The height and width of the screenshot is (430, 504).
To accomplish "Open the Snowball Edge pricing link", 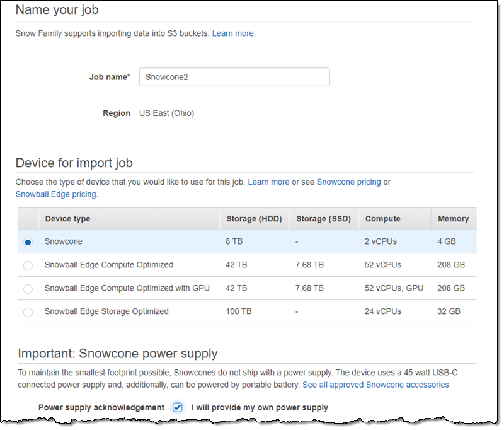I will pos(56,194).
